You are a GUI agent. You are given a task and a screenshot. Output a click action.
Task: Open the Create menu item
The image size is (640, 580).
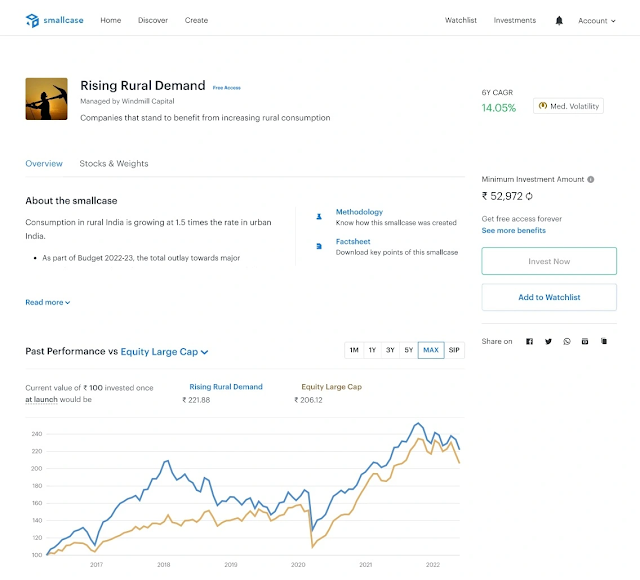196,20
